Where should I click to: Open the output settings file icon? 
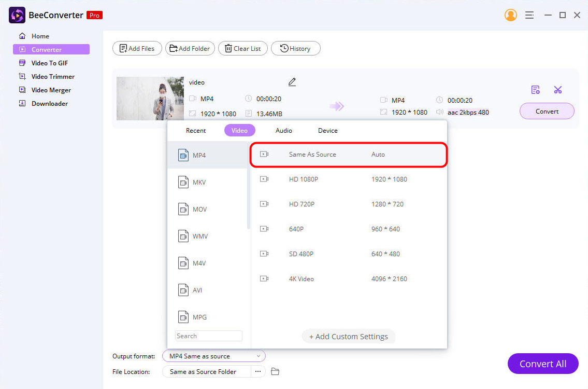pos(536,90)
